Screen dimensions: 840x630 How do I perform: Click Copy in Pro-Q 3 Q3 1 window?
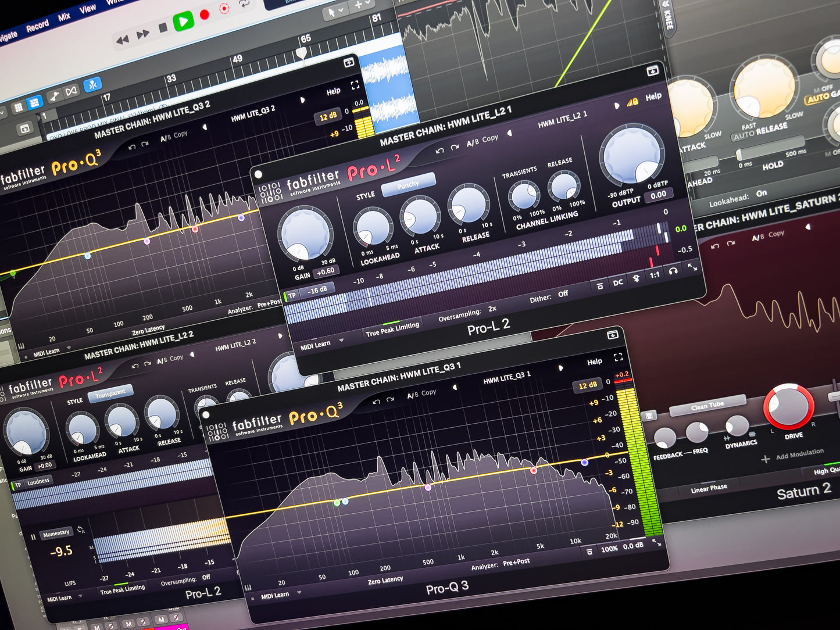(429, 393)
